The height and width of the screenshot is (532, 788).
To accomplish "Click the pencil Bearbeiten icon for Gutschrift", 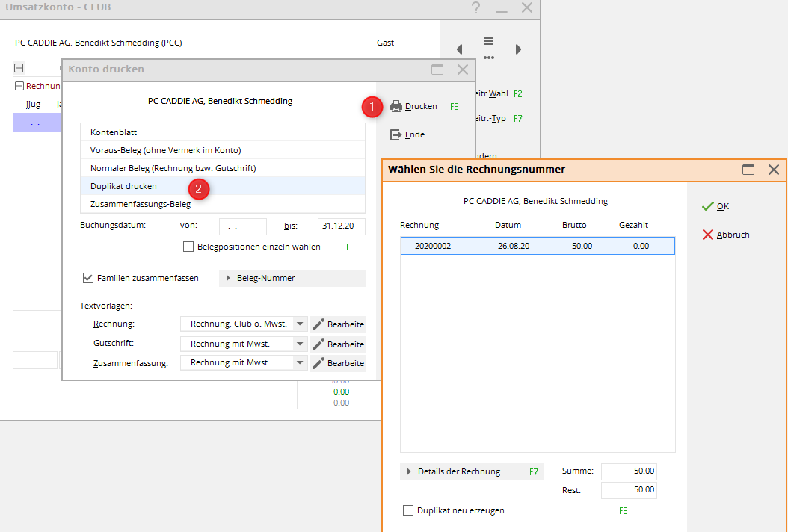I will pos(319,344).
